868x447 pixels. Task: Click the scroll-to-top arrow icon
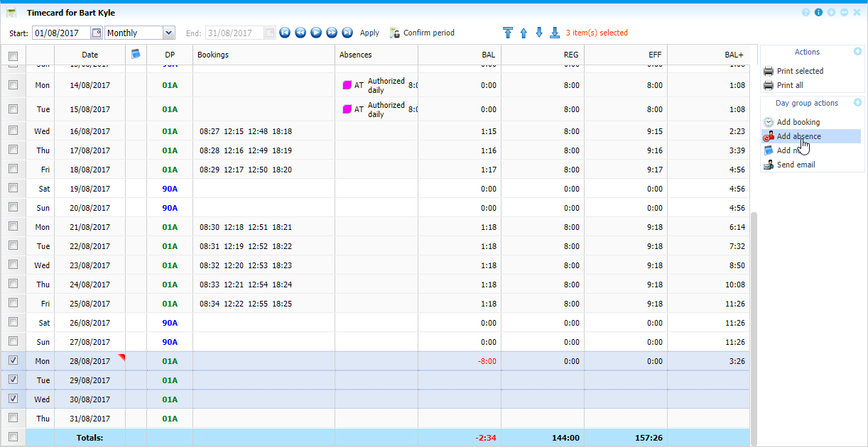coord(507,33)
